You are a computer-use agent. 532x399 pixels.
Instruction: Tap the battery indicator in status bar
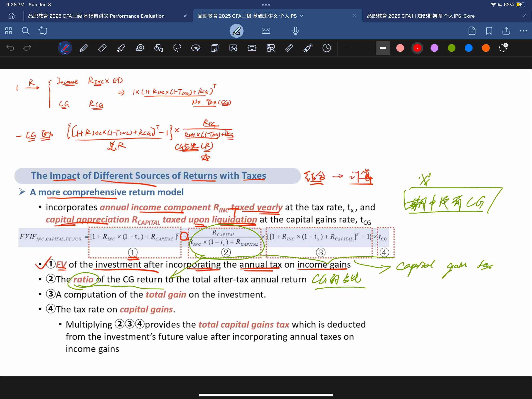pyautogui.click(x=521, y=4)
